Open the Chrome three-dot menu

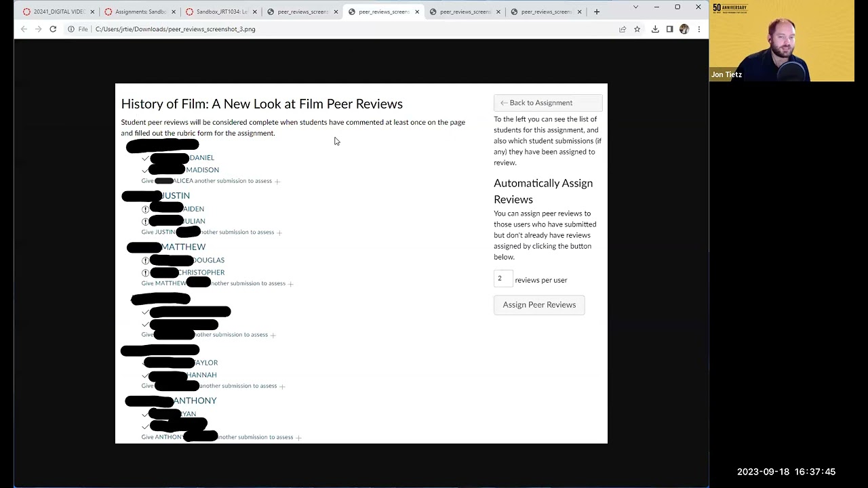[699, 29]
